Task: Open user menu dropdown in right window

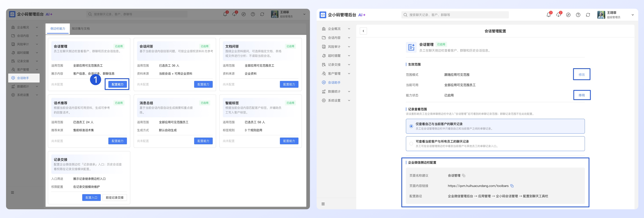Action: click(x=632, y=15)
